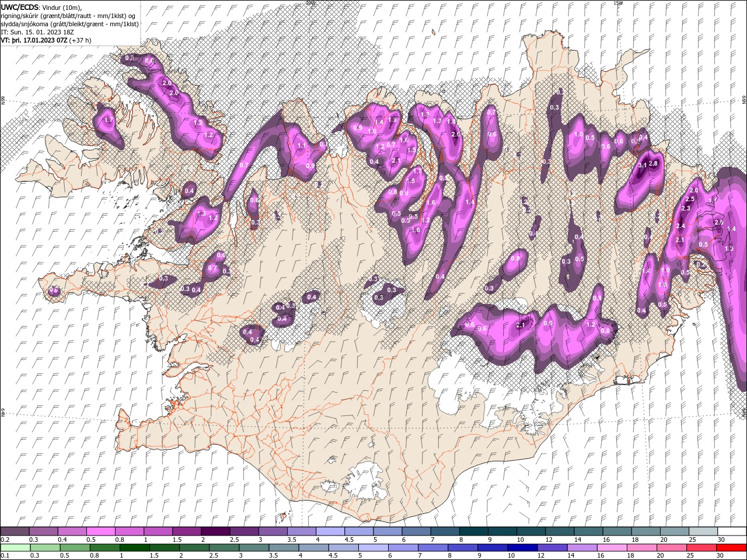
Task: Select the bright pink swatch between 0.5 and 0.8
Action: [x=101, y=531]
